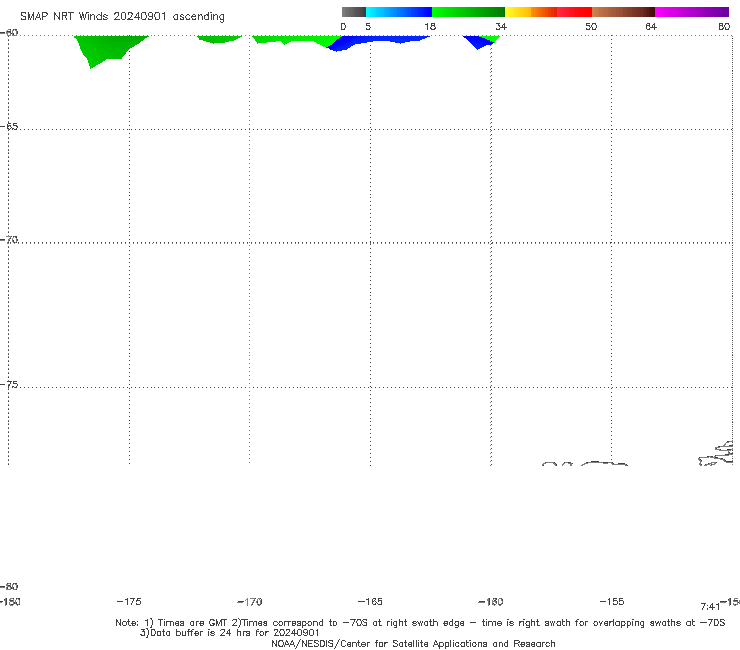
Task: Click the small green wind patch near -171 longitude
Action: (x=219, y=39)
